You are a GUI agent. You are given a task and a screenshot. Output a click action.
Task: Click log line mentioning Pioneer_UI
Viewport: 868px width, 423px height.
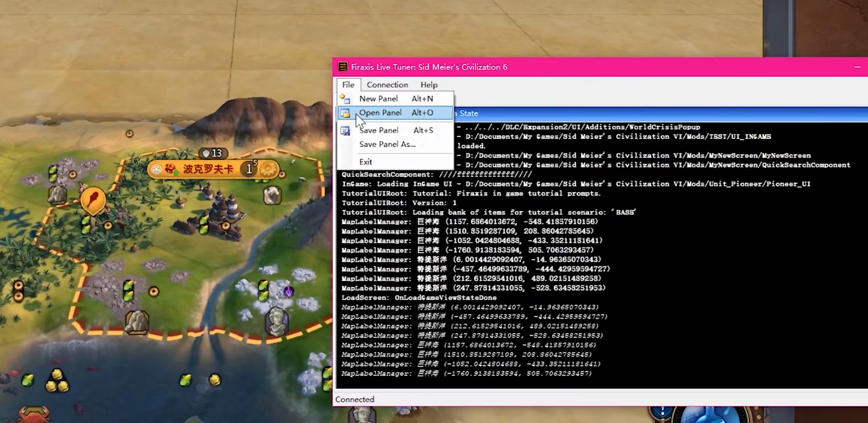tap(576, 184)
